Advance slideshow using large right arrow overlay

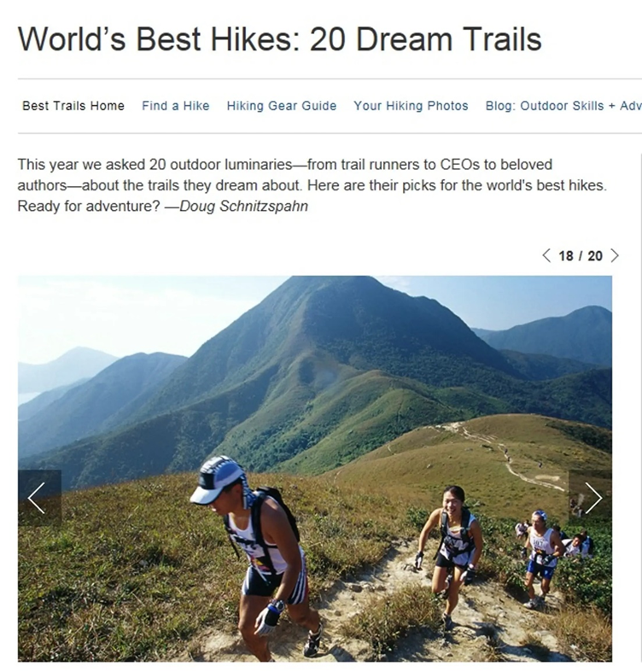point(591,498)
